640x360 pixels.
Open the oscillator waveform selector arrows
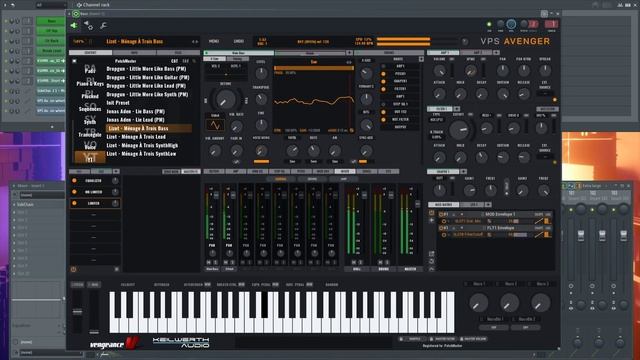[349, 62]
